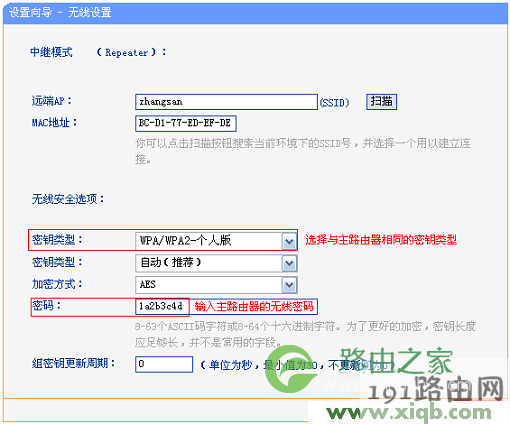Click the 扫描 scan button
Screen dimensions: 510x424
click(381, 101)
